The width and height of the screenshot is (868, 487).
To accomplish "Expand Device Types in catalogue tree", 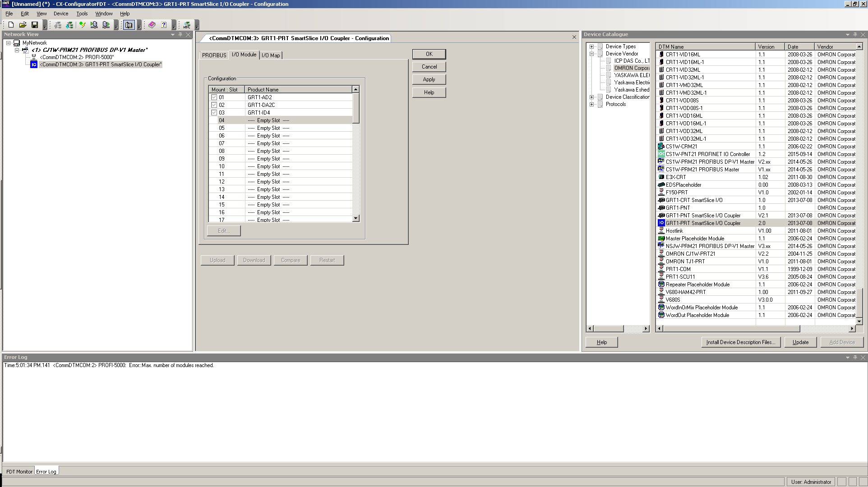I will [591, 46].
